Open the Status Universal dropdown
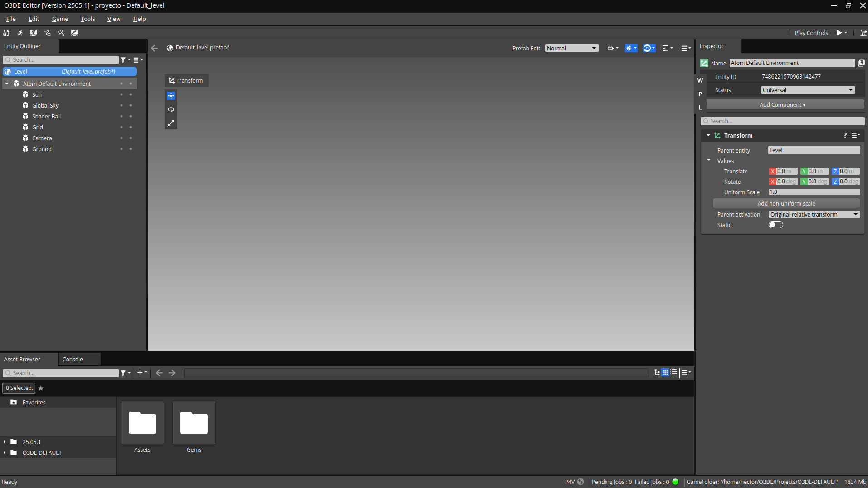 coord(808,90)
